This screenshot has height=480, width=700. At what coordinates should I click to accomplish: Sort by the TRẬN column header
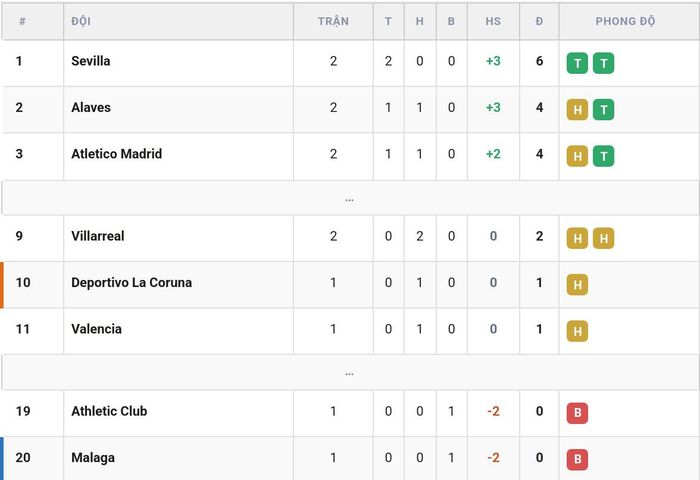tap(333, 21)
